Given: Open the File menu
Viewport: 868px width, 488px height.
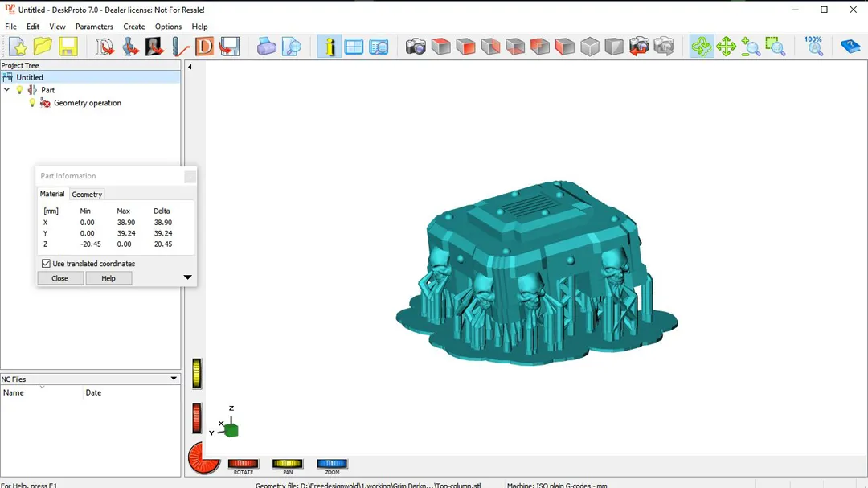Looking at the screenshot, I should click(x=10, y=27).
